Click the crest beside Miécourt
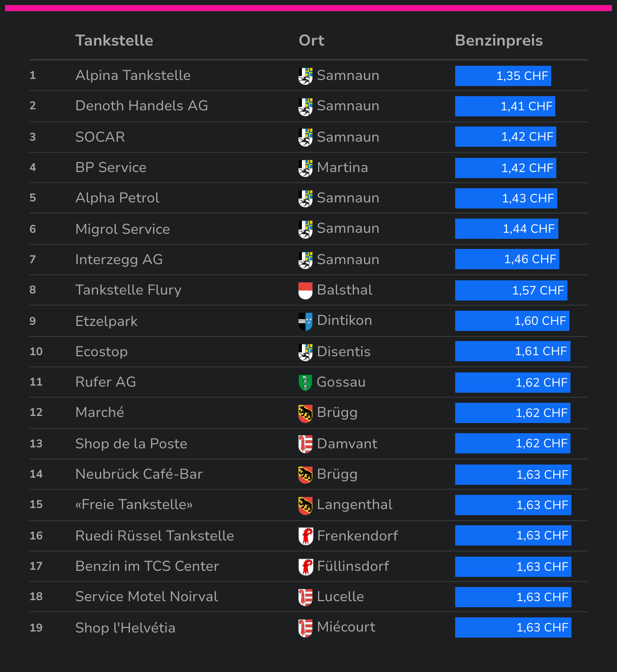This screenshot has height=672, width=617. click(x=305, y=628)
